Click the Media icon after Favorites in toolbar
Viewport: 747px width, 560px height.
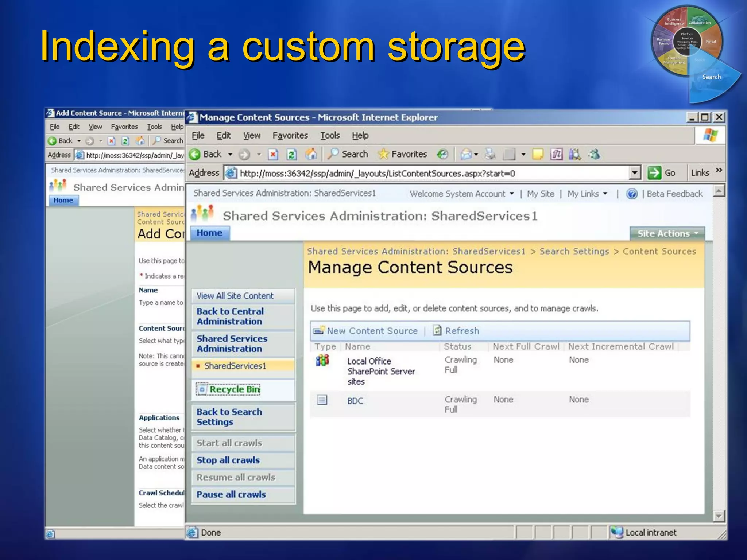[x=442, y=155]
